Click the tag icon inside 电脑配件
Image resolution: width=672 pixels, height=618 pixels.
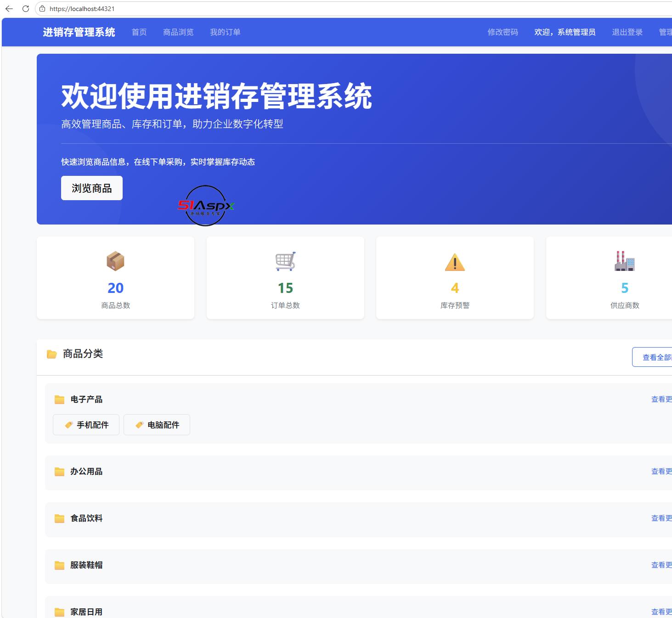pyautogui.click(x=140, y=425)
